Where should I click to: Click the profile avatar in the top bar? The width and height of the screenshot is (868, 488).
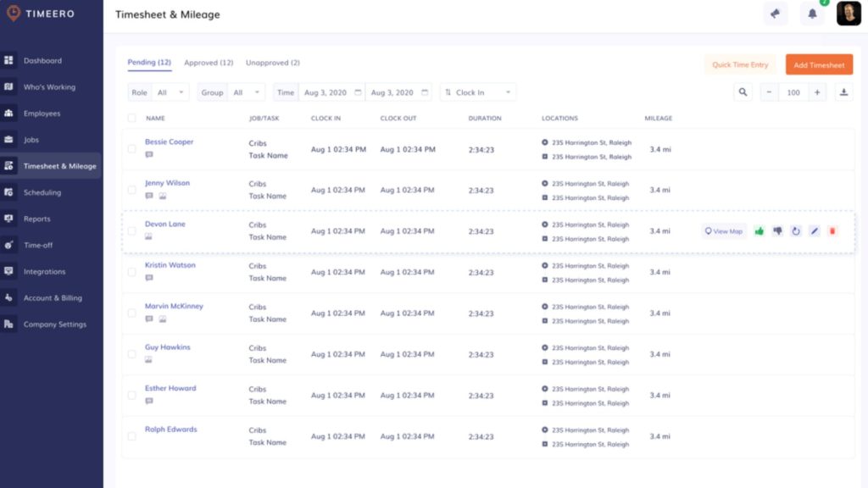[x=849, y=14]
